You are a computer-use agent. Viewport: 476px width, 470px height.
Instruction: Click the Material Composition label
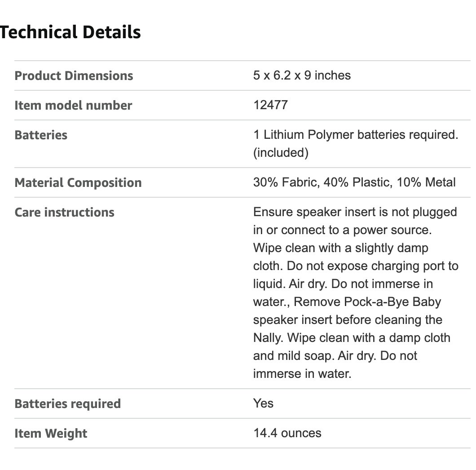(x=78, y=182)
